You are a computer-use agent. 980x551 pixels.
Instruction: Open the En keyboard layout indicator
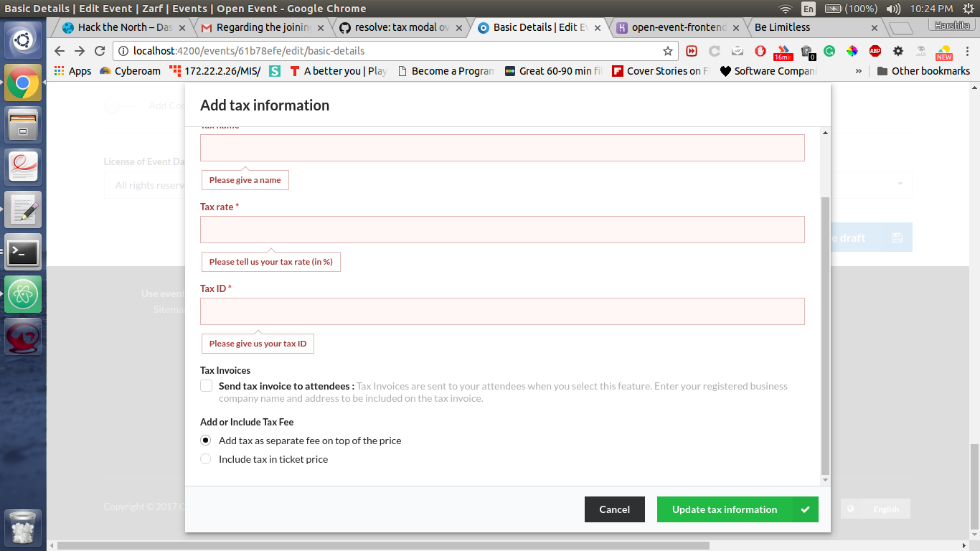pyautogui.click(x=809, y=9)
